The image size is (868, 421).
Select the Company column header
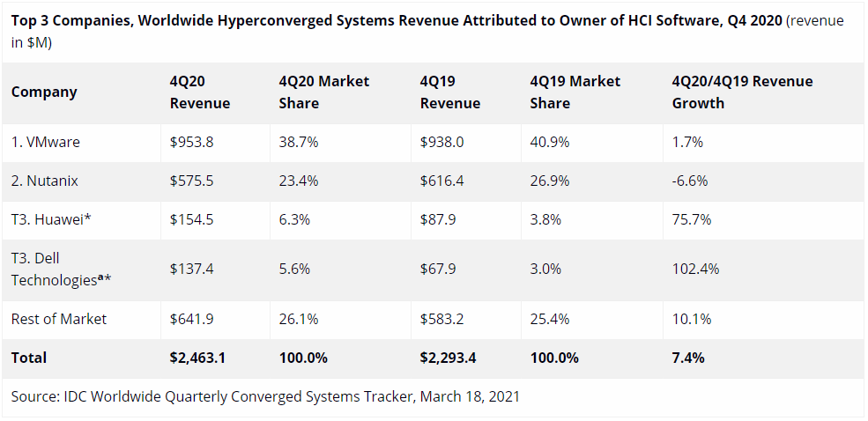pos(44,92)
